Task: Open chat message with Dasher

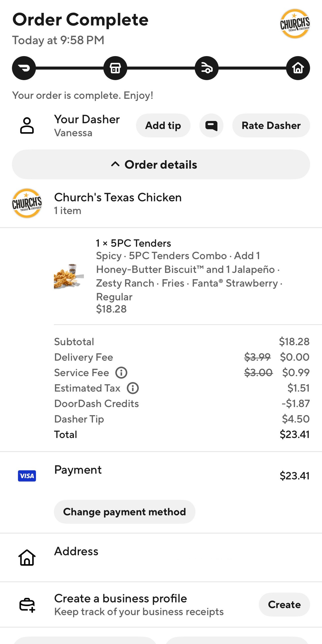Action: (x=211, y=125)
